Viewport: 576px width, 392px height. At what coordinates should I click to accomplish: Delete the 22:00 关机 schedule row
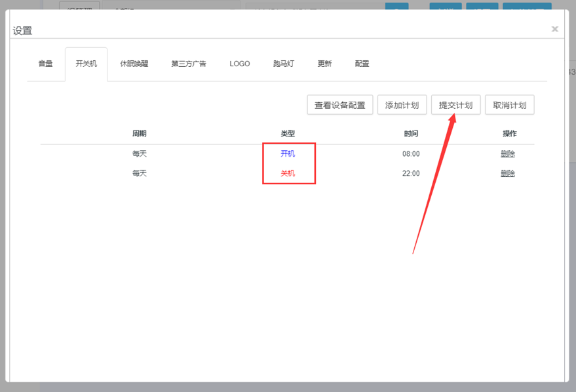[x=507, y=174]
